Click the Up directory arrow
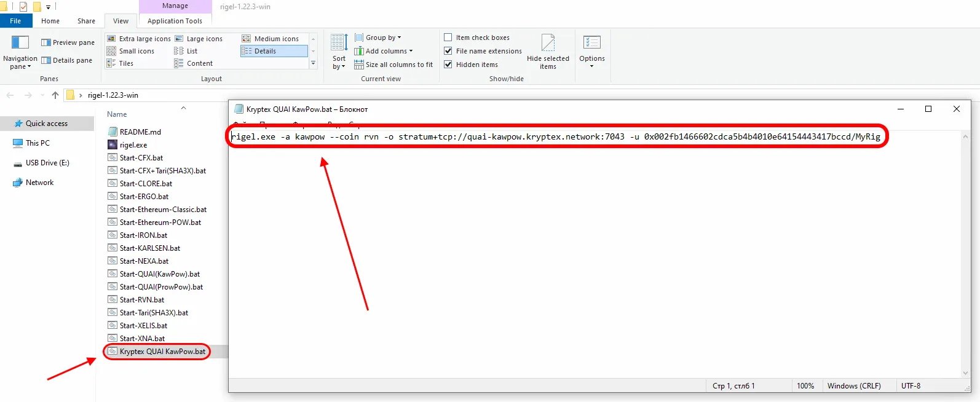This screenshot has height=402, width=980. (x=55, y=95)
